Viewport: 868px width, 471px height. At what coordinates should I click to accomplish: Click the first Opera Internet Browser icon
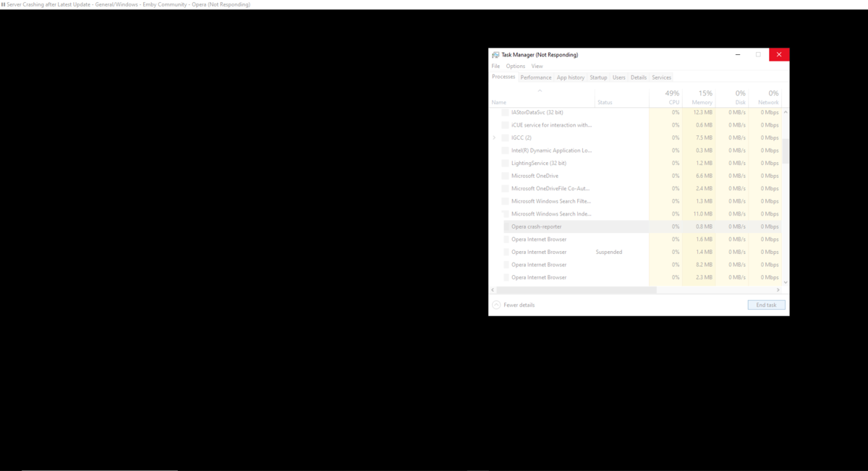coord(504,239)
